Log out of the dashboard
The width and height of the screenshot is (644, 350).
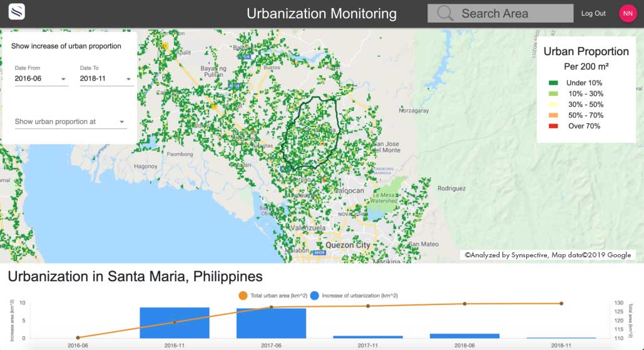pos(593,14)
